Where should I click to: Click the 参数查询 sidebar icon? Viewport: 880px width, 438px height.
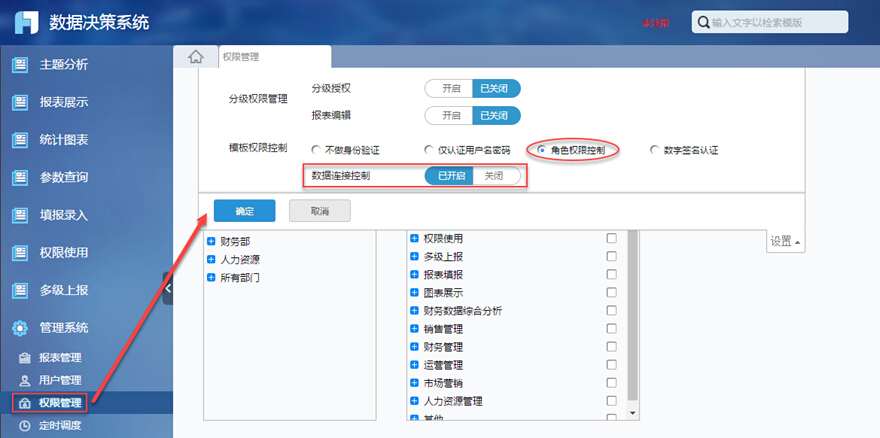[20, 177]
